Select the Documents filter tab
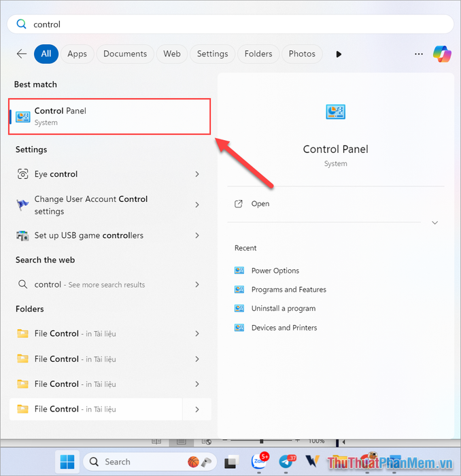This screenshot has height=476, width=461. 125,54
